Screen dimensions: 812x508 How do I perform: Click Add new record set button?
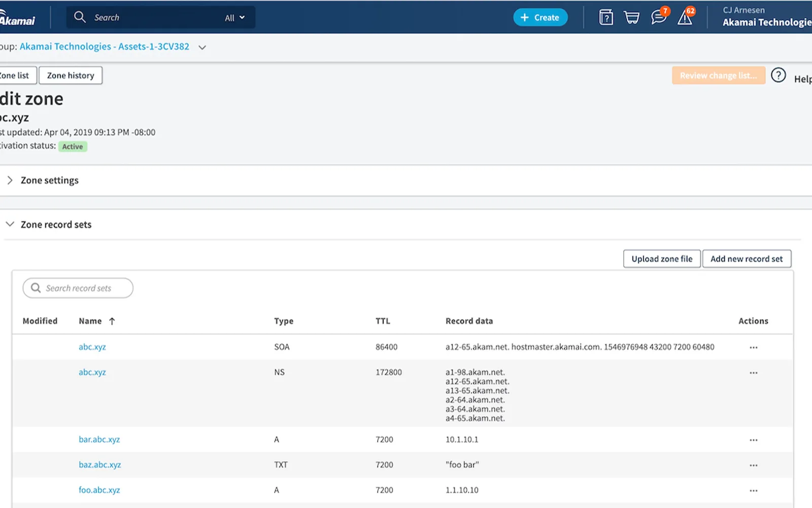click(x=747, y=259)
